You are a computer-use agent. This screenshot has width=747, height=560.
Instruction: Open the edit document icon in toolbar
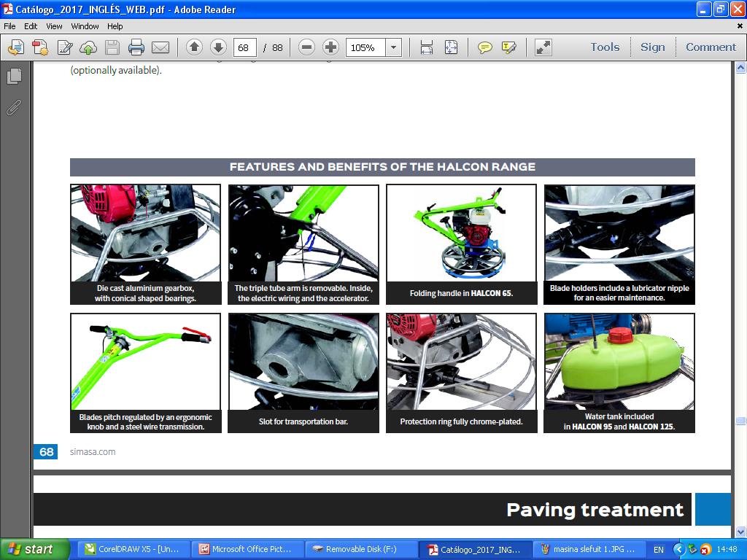pyautogui.click(x=65, y=47)
